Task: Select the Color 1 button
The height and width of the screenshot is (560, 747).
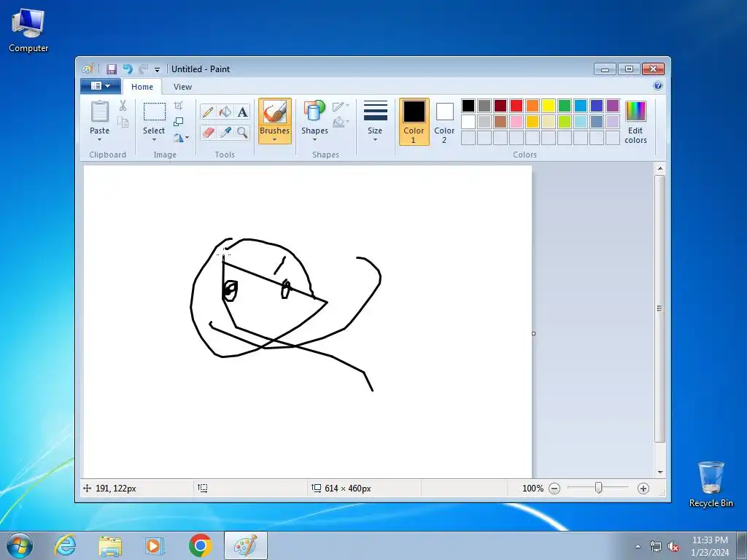Action: pos(414,122)
